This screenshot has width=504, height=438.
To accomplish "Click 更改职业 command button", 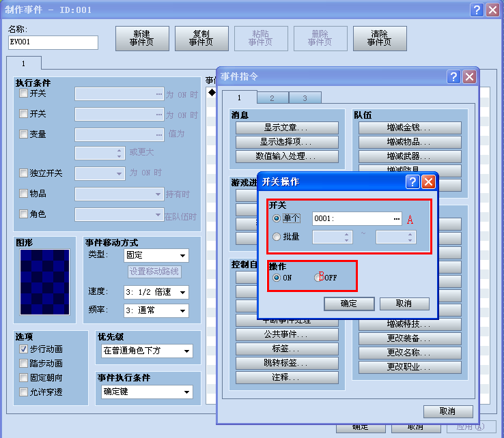I will (x=410, y=367).
